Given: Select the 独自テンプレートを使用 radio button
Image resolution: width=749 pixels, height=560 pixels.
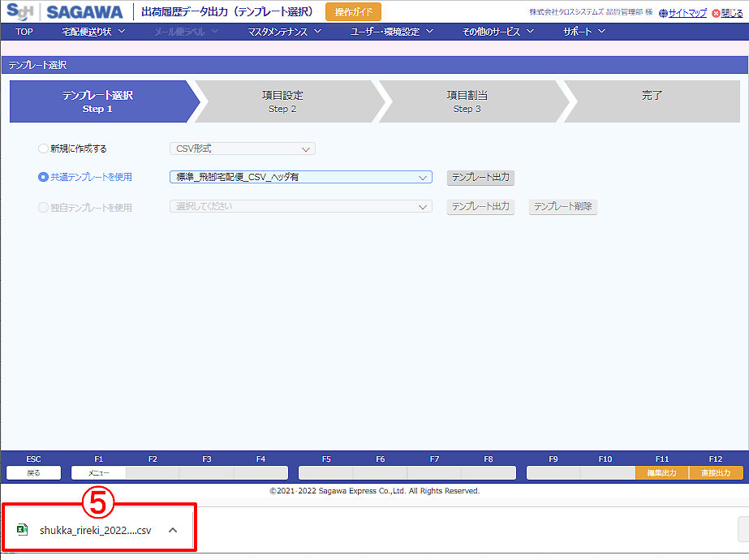Looking at the screenshot, I should point(43,207).
